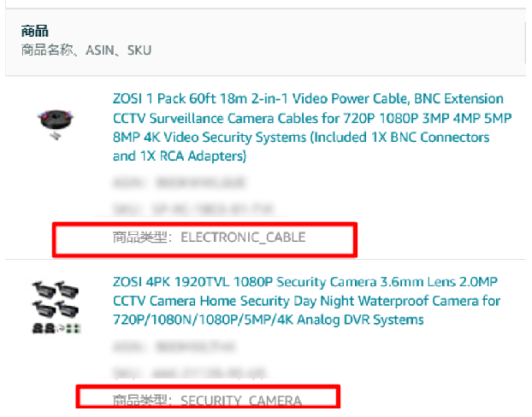
Task: Select the ELECTRONIC_CABLE product type value
Action: pyautogui.click(x=242, y=237)
